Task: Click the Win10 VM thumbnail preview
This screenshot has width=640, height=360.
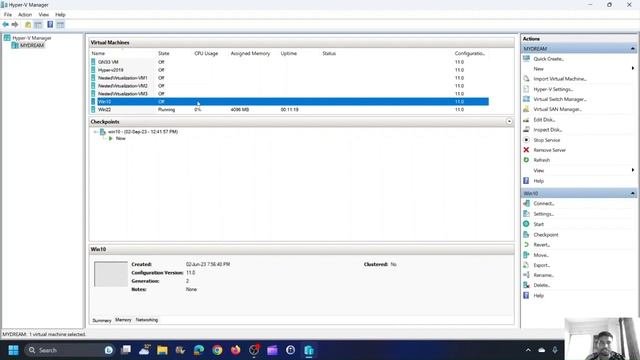Action: pyautogui.click(x=111, y=274)
